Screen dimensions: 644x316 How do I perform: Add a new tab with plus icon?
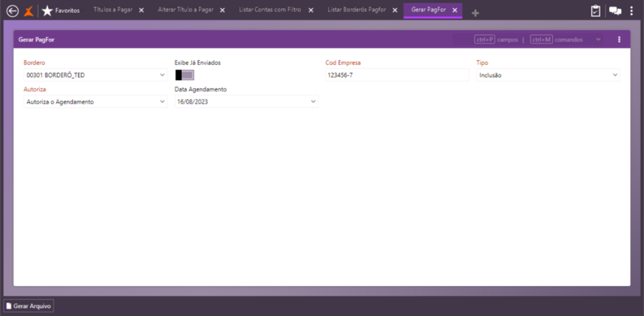pos(475,14)
